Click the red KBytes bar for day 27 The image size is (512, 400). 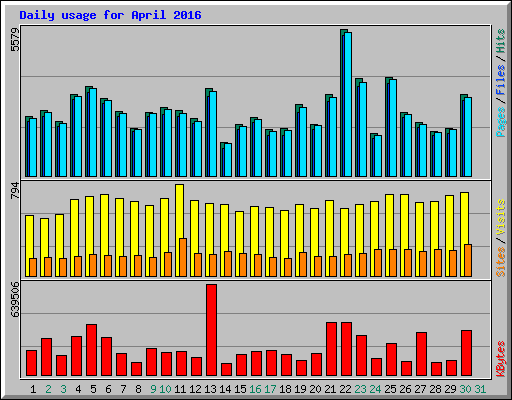[421, 354]
